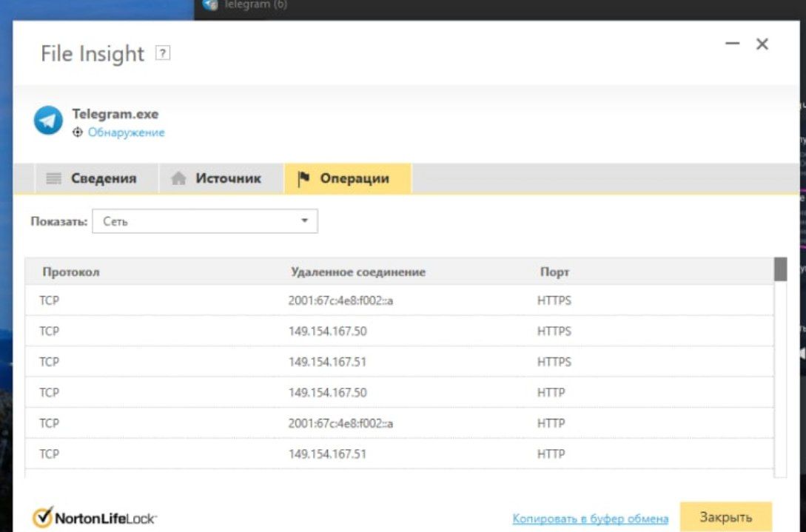Sort by Удаленное соединение column header
Image resolution: width=806 pixels, height=532 pixels.
click(x=358, y=272)
